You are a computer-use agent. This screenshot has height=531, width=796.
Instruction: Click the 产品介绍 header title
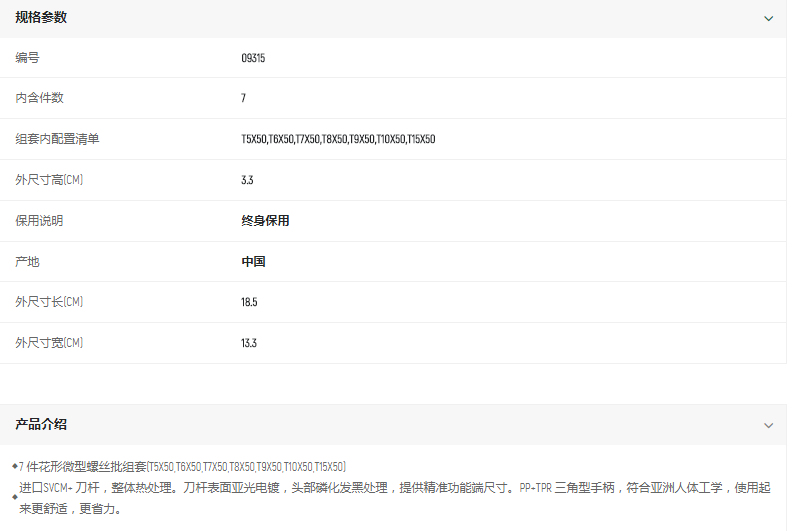tap(41, 425)
